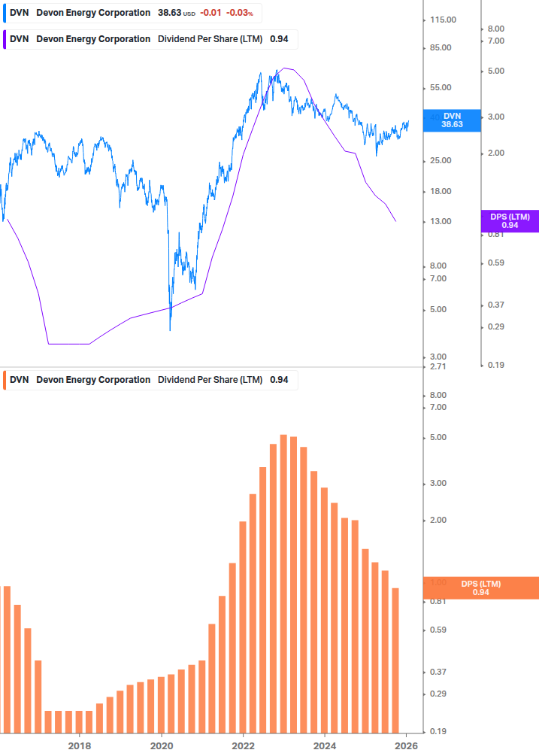
Task: Click the -0.03% change value in DVN legend
Action: point(241,14)
